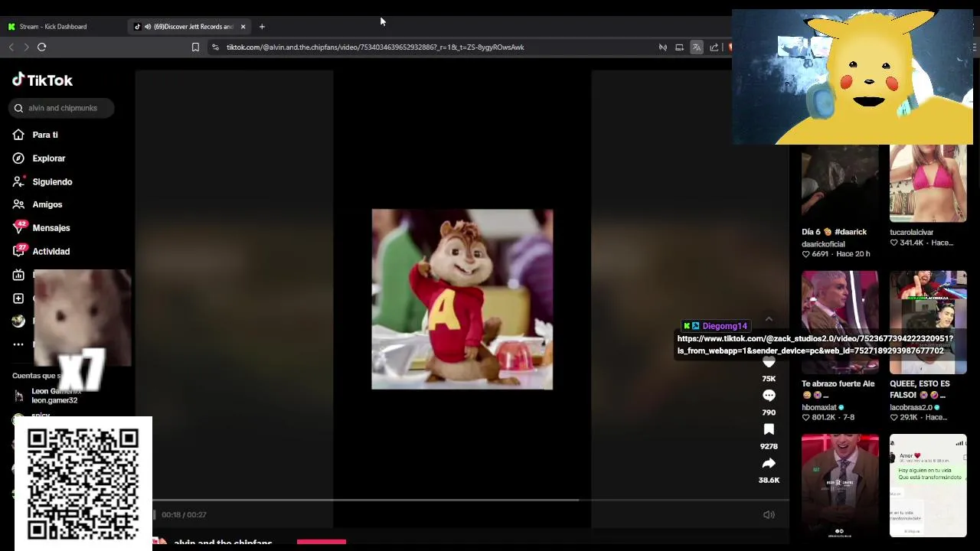The height and width of the screenshot is (551, 980).
Task: Click the Alvin chipmunk video
Action: pos(462,299)
